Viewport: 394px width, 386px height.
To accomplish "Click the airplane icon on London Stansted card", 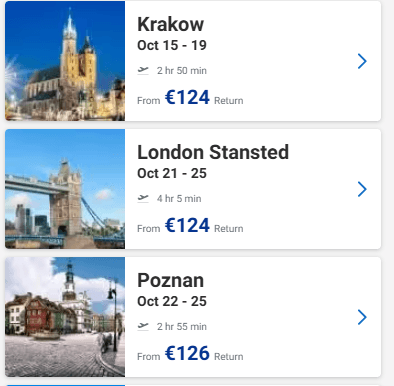I will coord(143,199).
